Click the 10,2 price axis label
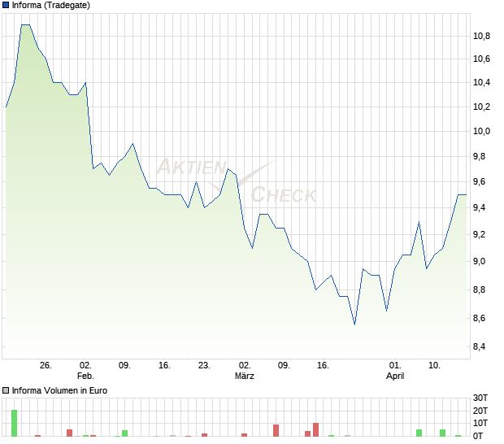This screenshot has width=504, height=444. (x=481, y=107)
